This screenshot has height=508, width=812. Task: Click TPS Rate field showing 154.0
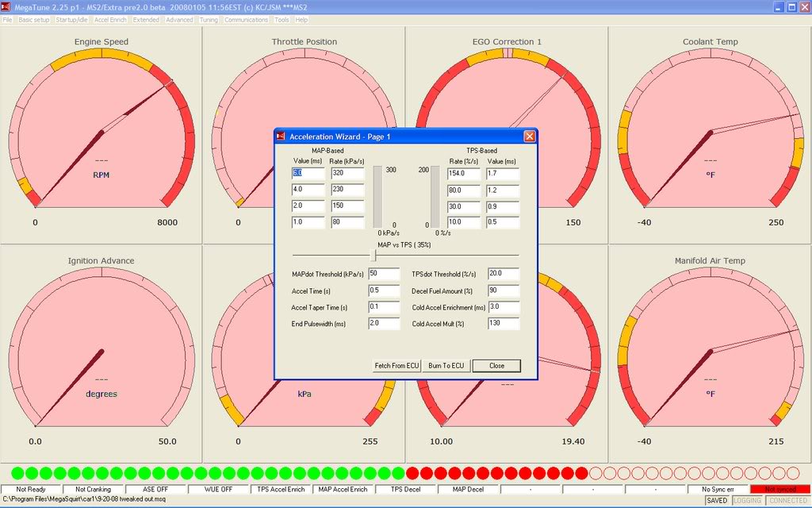point(464,174)
